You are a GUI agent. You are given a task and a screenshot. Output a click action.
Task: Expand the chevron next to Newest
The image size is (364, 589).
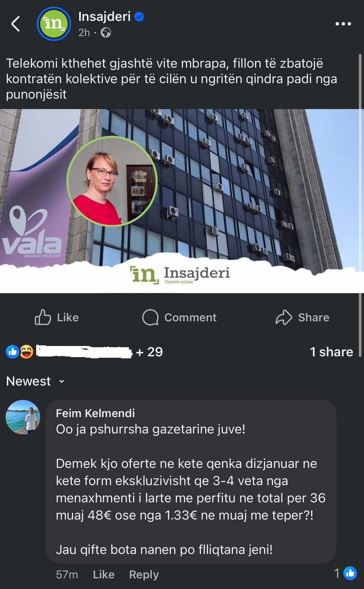point(62,382)
